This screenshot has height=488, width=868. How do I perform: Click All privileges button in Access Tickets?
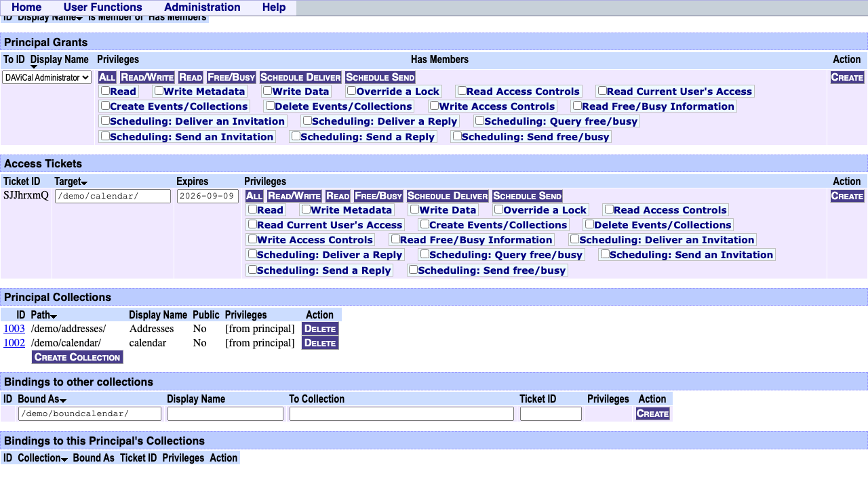(x=254, y=196)
